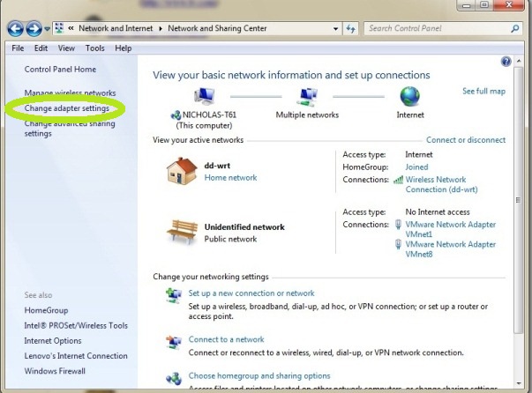Click the Forward navigation arrow button
The image size is (532, 393).
click(x=33, y=29)
